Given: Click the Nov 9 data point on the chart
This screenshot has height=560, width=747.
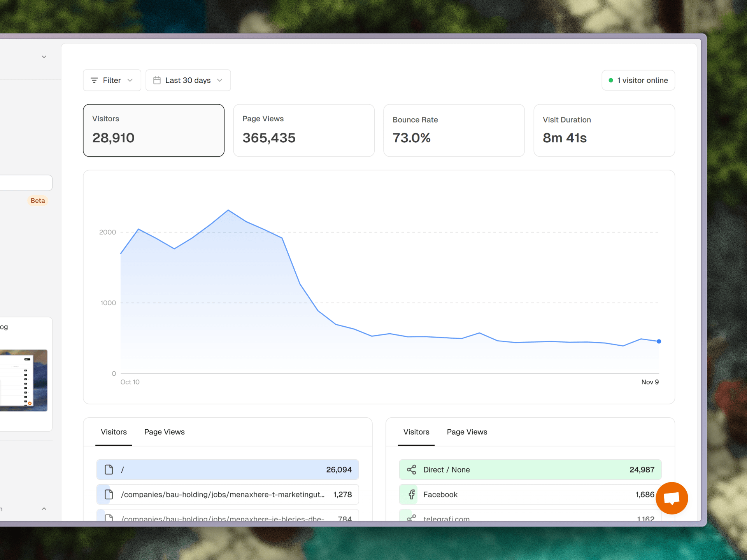Looking at the screenshot, I should [x=658, y=341].
